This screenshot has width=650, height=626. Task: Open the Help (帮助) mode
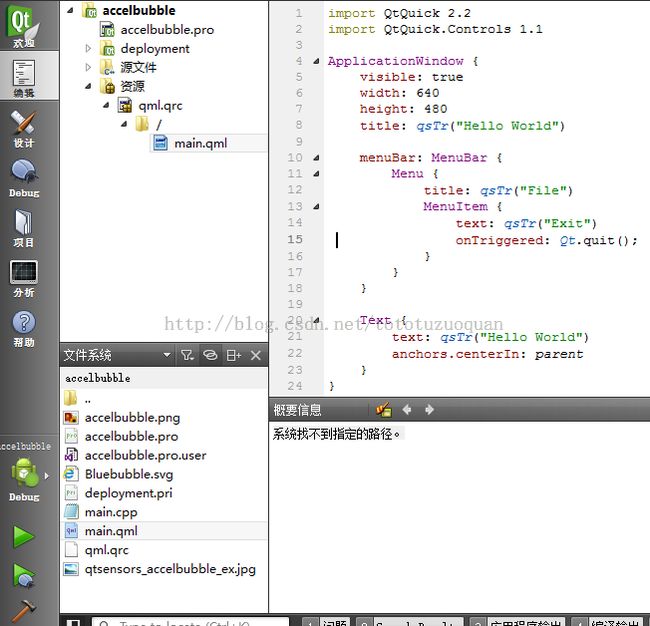pos(24,329)
